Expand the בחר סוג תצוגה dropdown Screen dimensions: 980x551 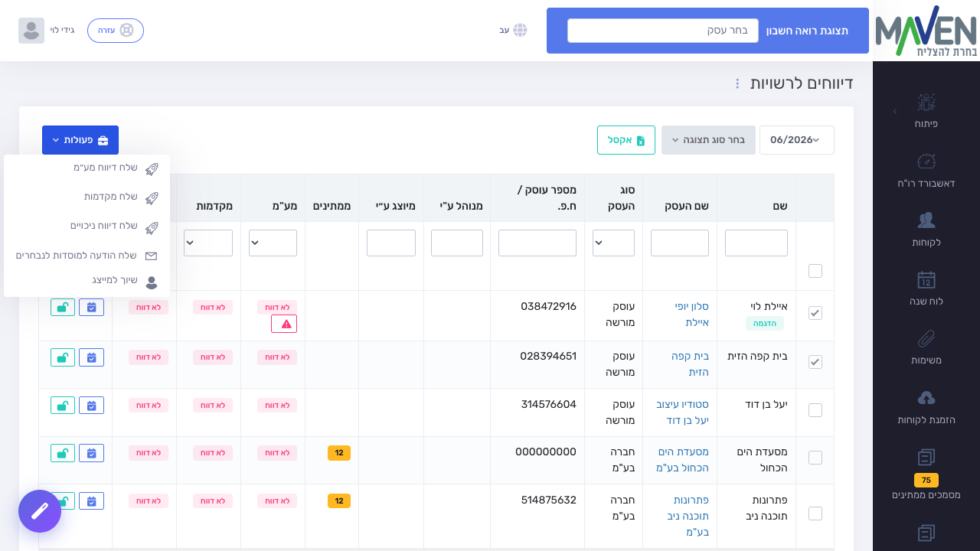708,140
